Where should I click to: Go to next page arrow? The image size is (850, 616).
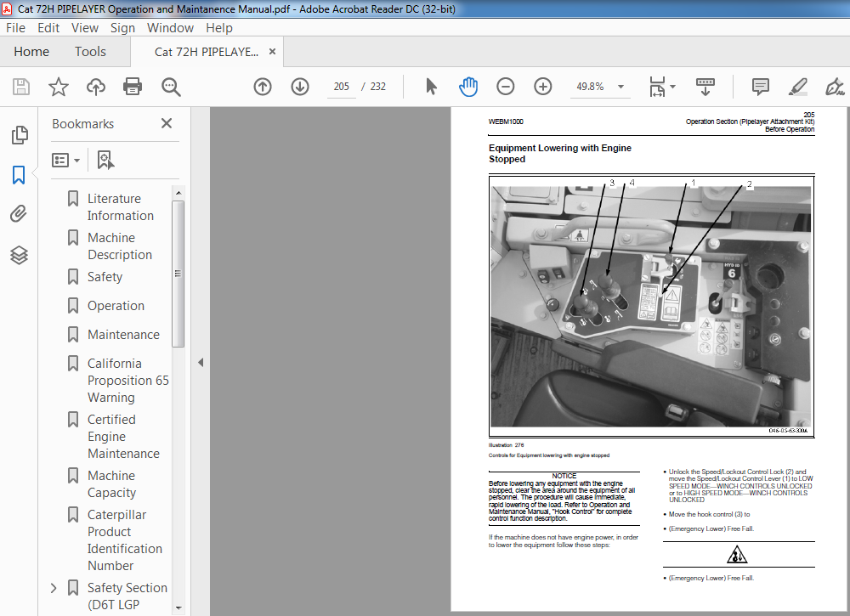300,87
